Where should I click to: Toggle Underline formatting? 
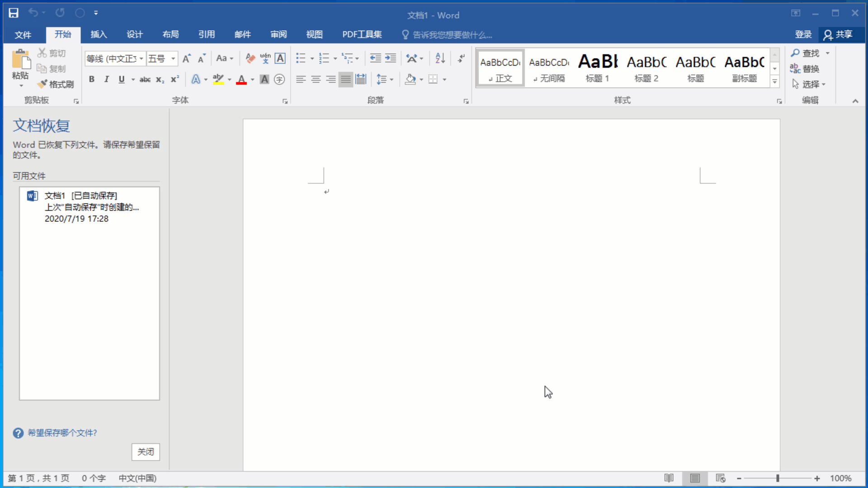pyautogui.click(x=121, y=80)
